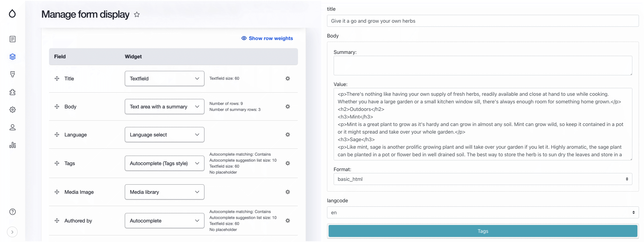
Task: Open the Help question mark icon
Action: click(x=13, y=212)
